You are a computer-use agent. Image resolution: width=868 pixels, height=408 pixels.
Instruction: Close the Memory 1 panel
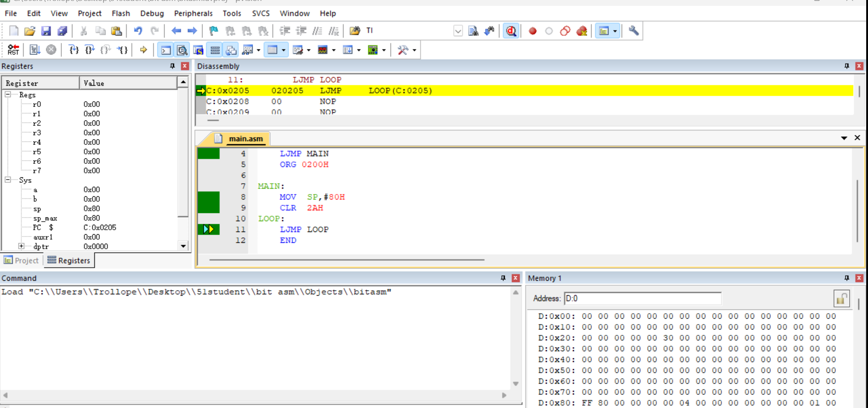(x=859, y=278)
